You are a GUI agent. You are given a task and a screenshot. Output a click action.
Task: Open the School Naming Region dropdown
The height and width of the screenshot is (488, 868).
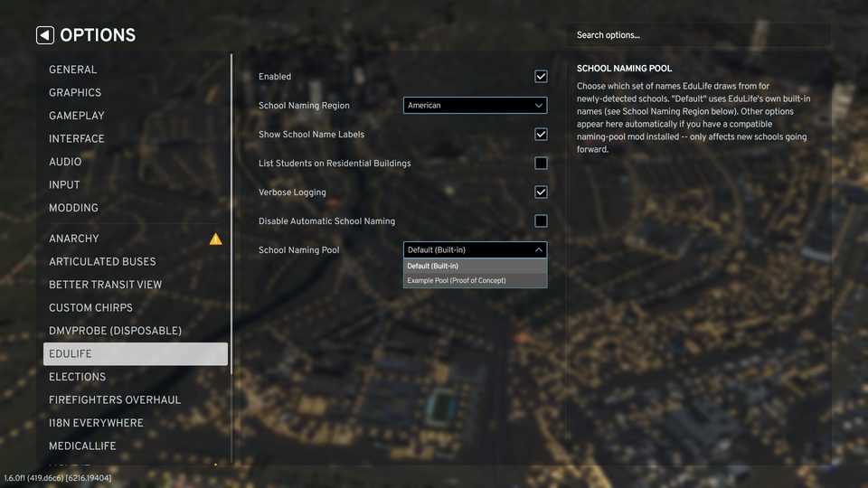(x=475, y=105)
